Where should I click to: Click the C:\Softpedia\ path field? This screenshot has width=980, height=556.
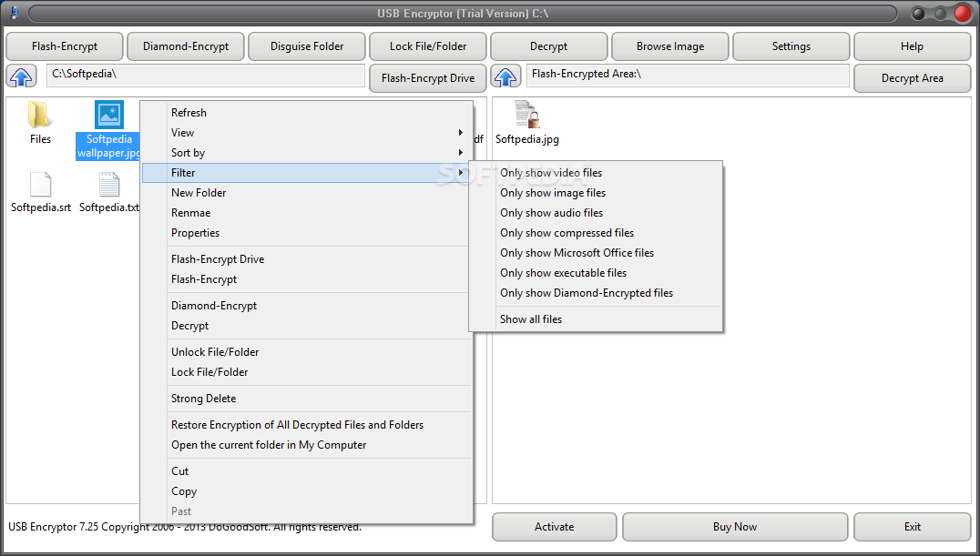[206, 75]
